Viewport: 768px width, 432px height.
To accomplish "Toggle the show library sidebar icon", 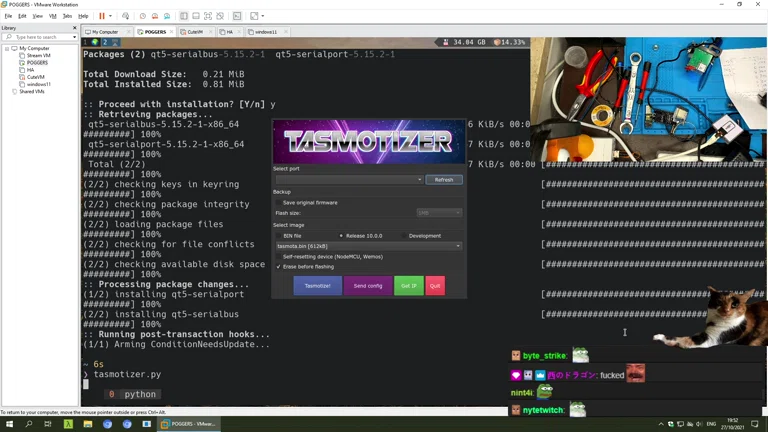I will tap(184, 16).
